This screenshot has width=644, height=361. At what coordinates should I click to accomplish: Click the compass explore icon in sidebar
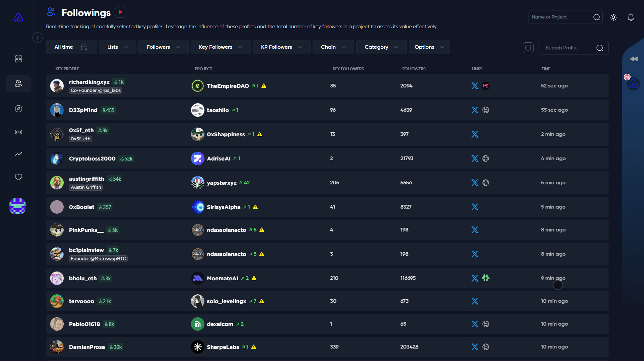(x=19, y=109)
